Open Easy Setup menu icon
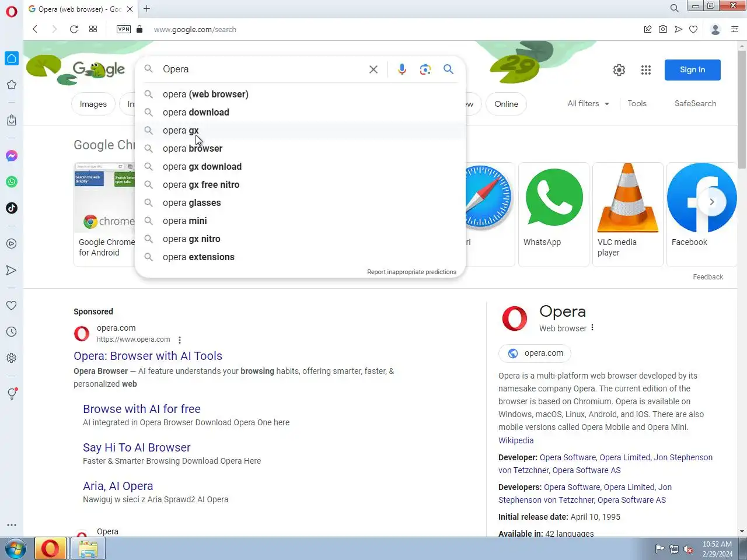The width and height of the screenshot is (747, 560). (735, 29)
